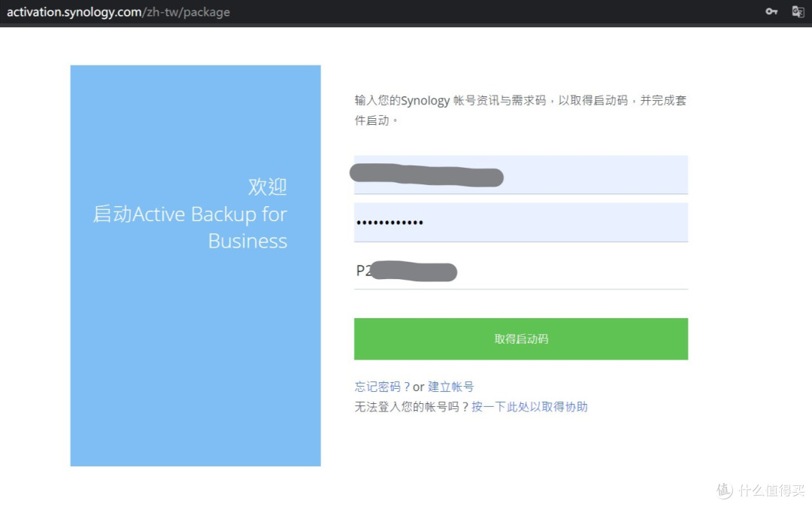Click into the password field
Image resolution: width=812 pixels, height=507 pixels.
[x=520, y=222]
